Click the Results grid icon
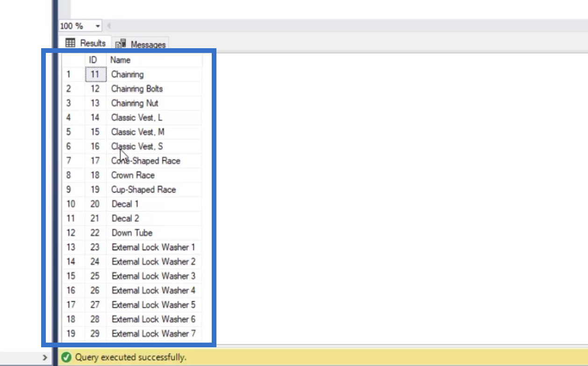Screen dimensions: 588x366 click(70, 43)
